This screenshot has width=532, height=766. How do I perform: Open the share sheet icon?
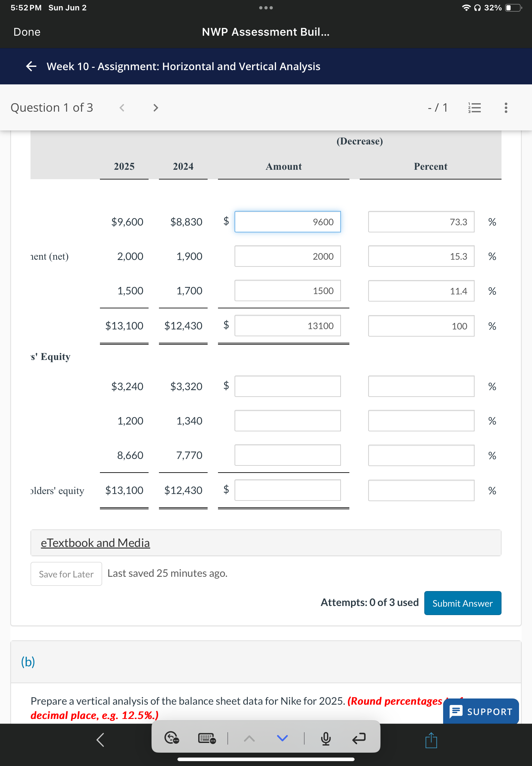coord(431,740)
